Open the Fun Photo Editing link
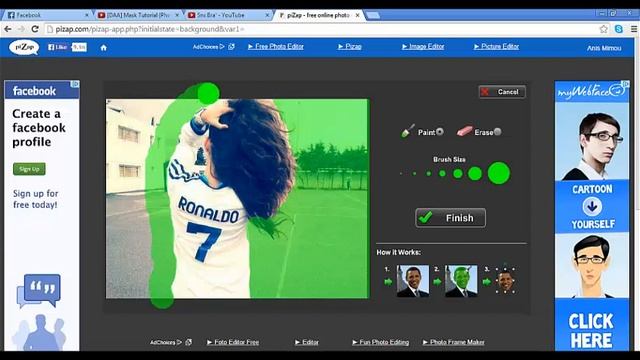This screenshot has width=640, height=360. (380, 342)
